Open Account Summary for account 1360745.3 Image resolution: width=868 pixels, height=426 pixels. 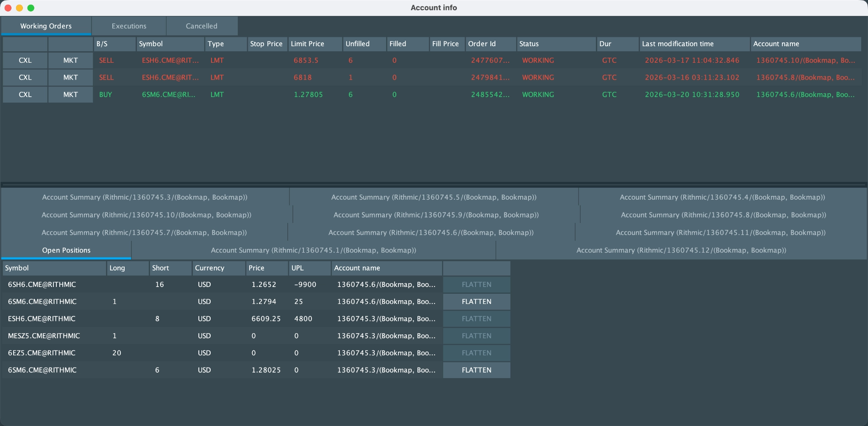pyautogui.click(x=145, y=197)
